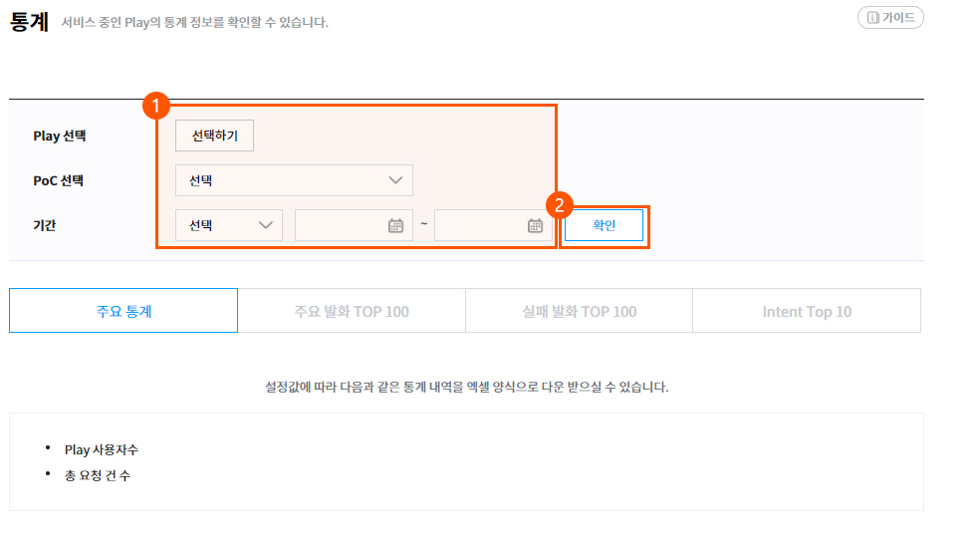Confirm the filters with the 확인 button

click(x=605, y=225)
